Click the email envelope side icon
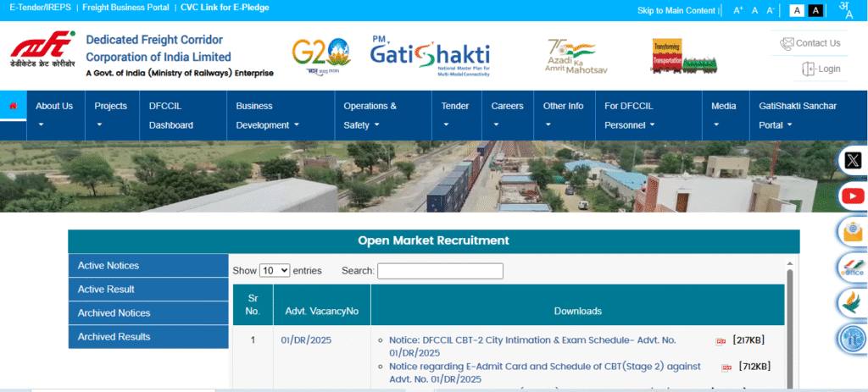 click(852, 231)
